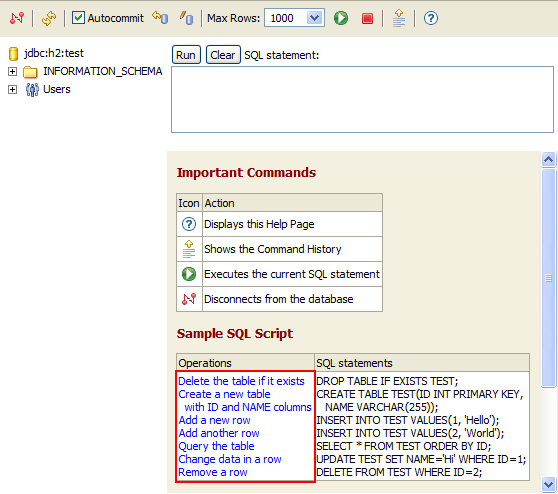558x494 pixels.
Task: Click the Refresh toolbar icon
Action: coord(49,18)
